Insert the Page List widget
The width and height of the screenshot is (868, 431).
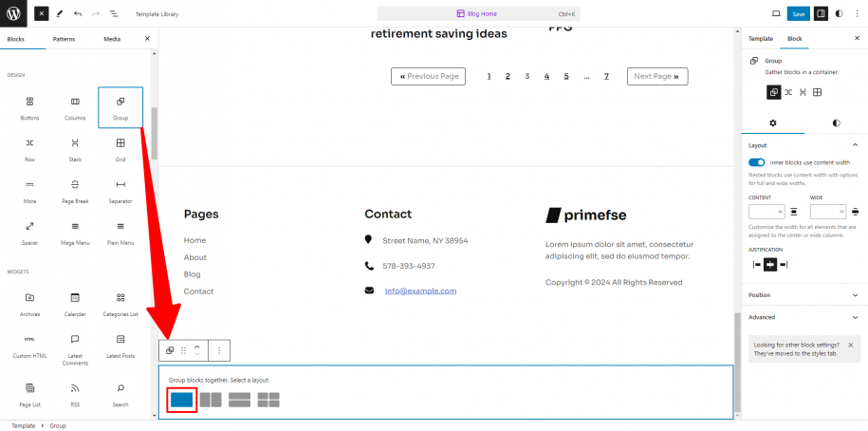[30, 394]
